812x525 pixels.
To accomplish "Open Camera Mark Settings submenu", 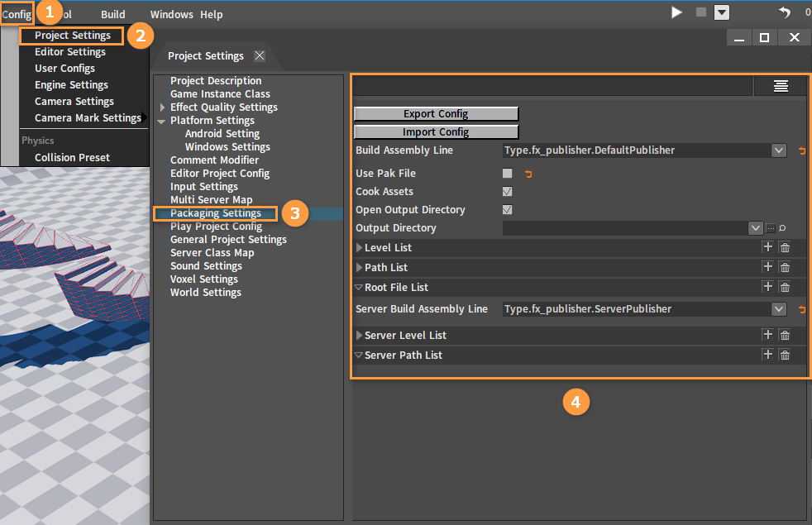I will click(88, 118).
